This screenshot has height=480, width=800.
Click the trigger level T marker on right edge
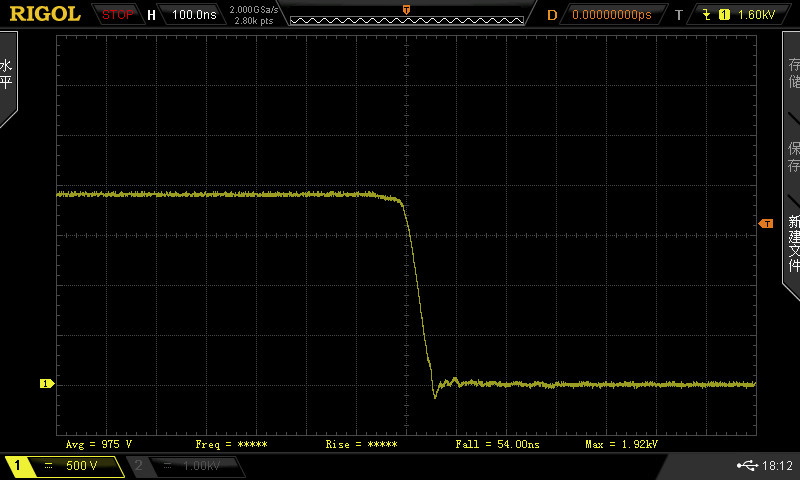(x=766, y=223)
